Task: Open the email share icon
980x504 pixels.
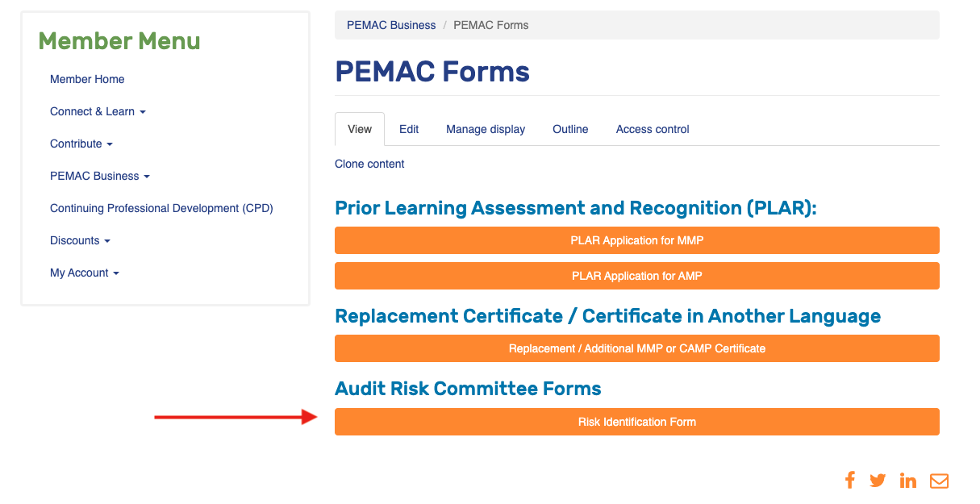Action: tap(938, 480)
